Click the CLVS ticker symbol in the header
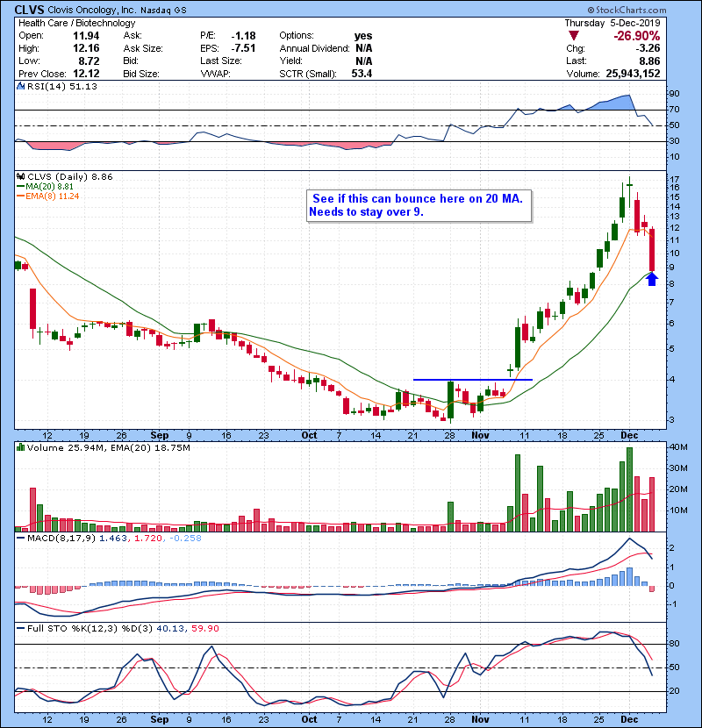The image size is (702, 728). point(30,10)
